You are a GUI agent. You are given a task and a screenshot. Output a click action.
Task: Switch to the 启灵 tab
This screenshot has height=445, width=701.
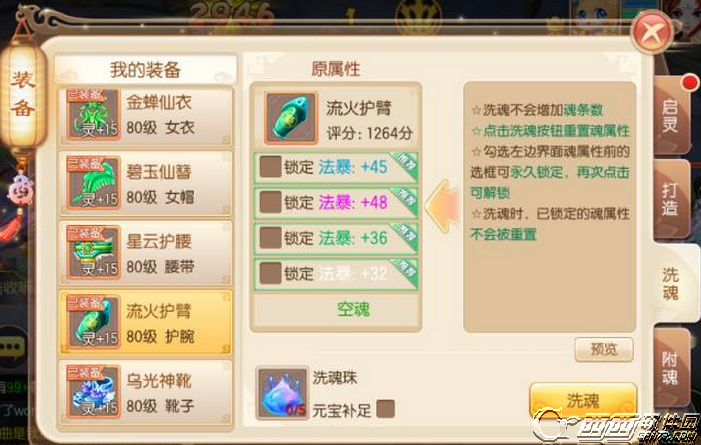click(x=671, y=116)
